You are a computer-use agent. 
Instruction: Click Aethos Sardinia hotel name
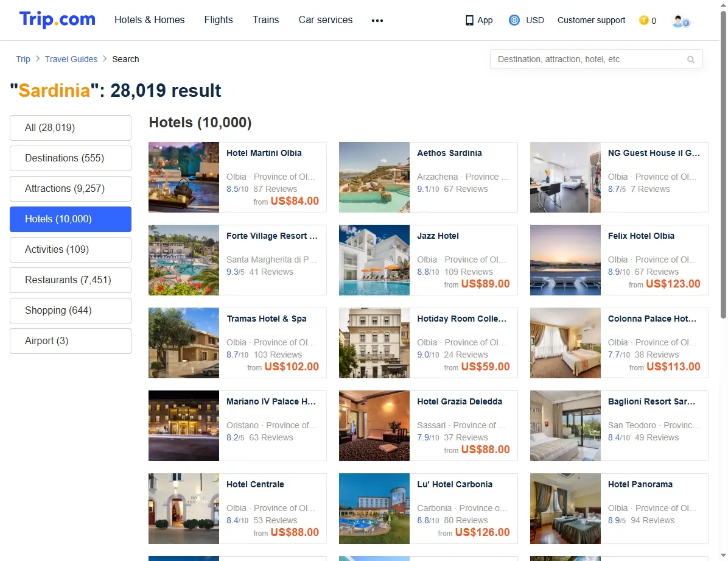click(449, 153)
